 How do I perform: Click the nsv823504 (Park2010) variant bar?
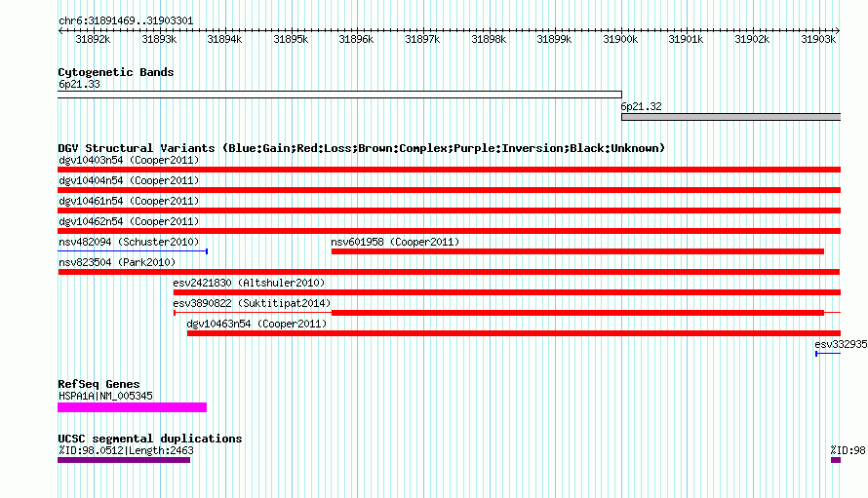click(x=449, y=272)
